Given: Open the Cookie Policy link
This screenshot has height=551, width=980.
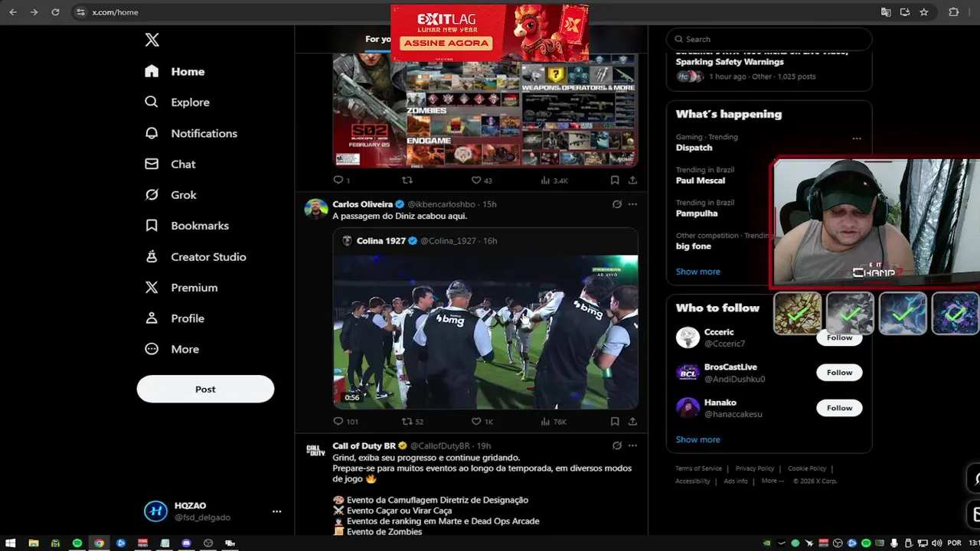Looking at the screenshot, I should pos(807,468).
